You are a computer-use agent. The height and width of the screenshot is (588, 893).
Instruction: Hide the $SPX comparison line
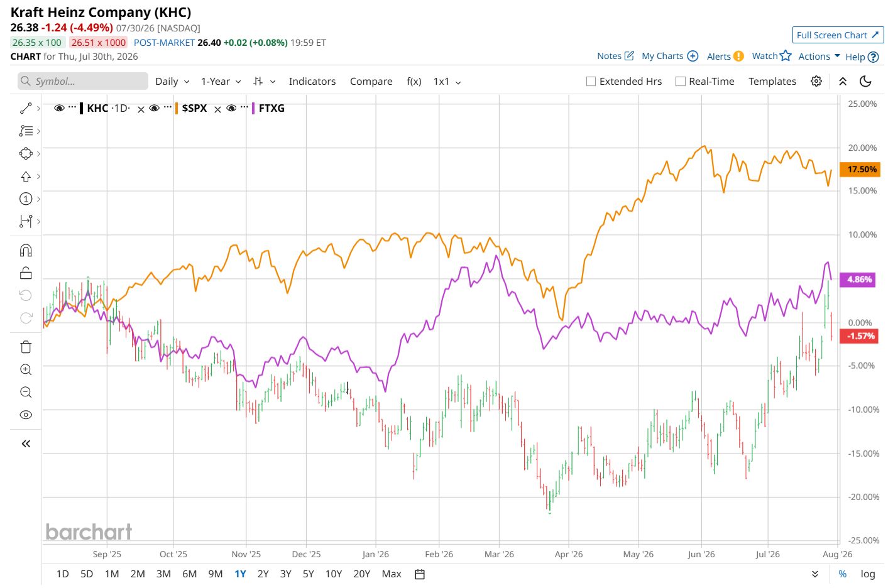coord(154,108)
